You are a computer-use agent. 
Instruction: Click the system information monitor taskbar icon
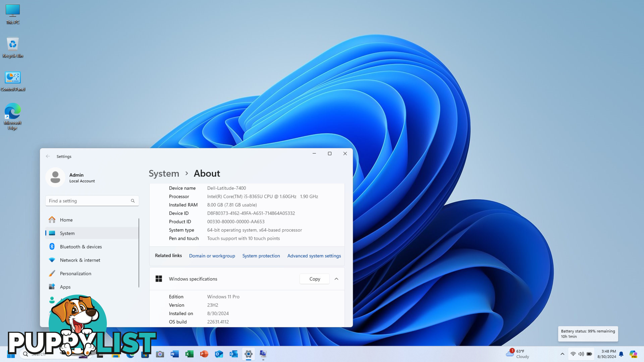click(x=263, y=354)
